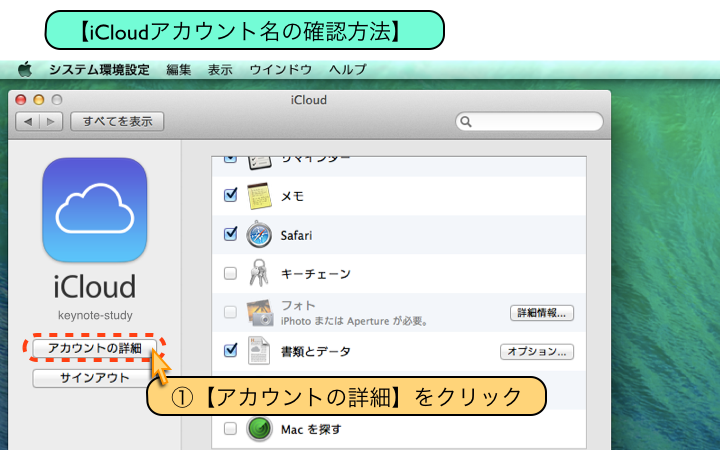The image size is (720, 450).
Task: Open the システム環境設定 menu
Action: [x=99, y=70]
